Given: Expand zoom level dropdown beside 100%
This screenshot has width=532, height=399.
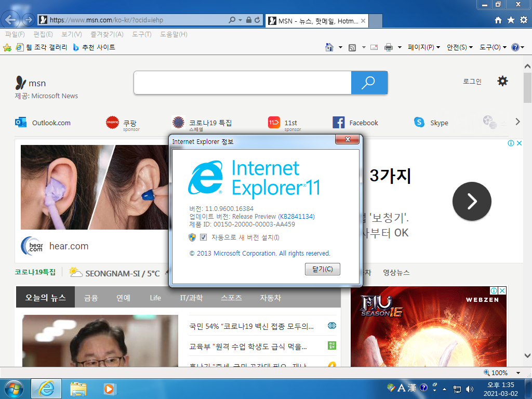Looking at the screenshot, I should (x=518, y=373).
